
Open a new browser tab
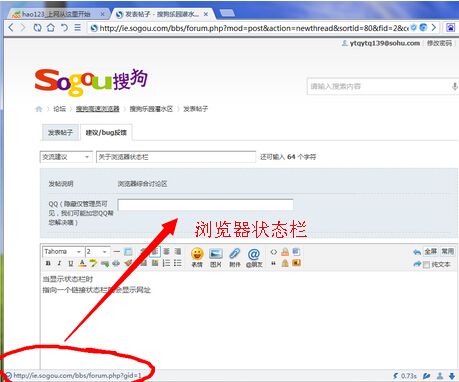click(227, 13)
